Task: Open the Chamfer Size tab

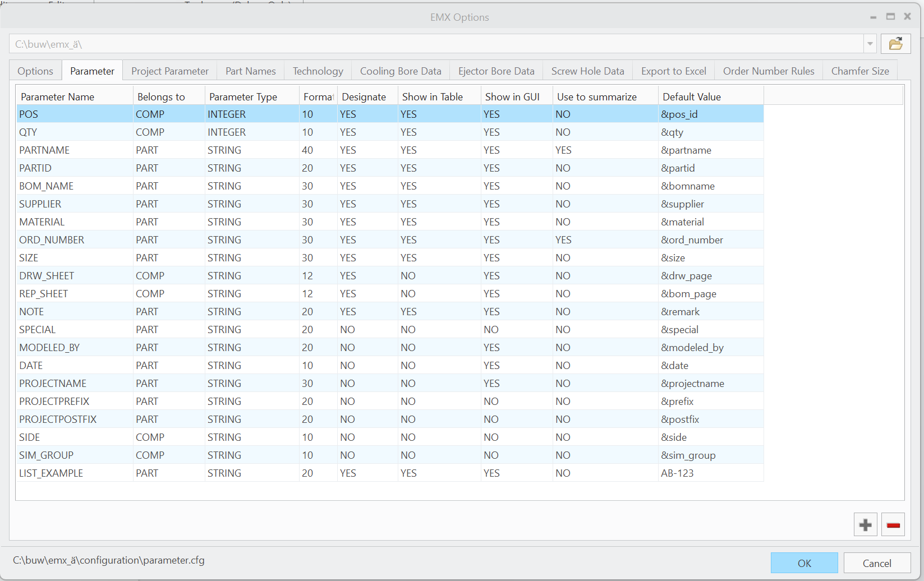Action: tap(859, 71)
